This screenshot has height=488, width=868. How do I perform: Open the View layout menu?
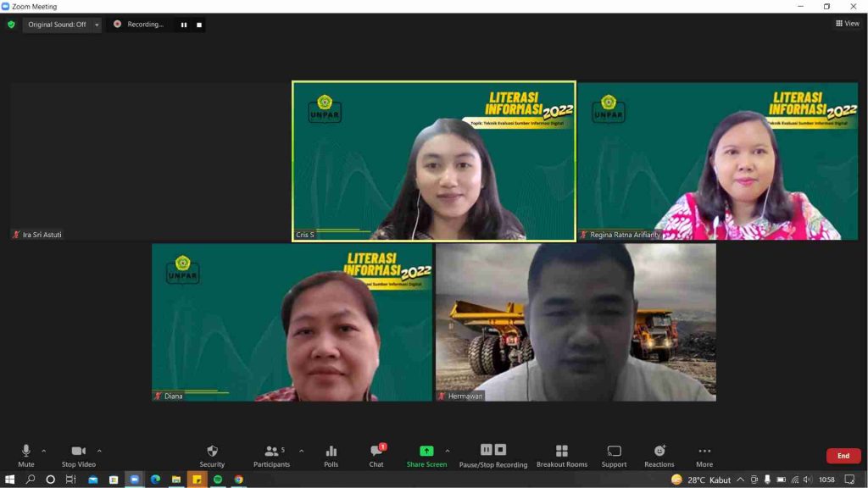click(847, 24)
